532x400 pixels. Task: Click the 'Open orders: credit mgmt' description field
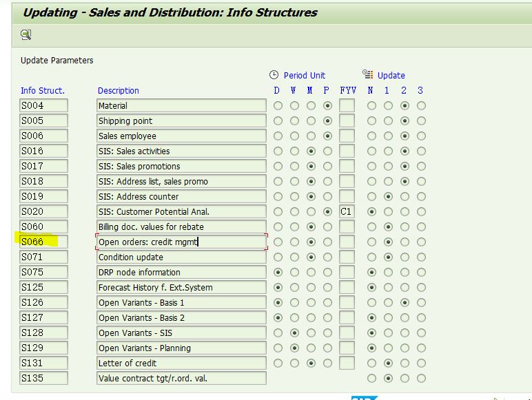(181, 242)
